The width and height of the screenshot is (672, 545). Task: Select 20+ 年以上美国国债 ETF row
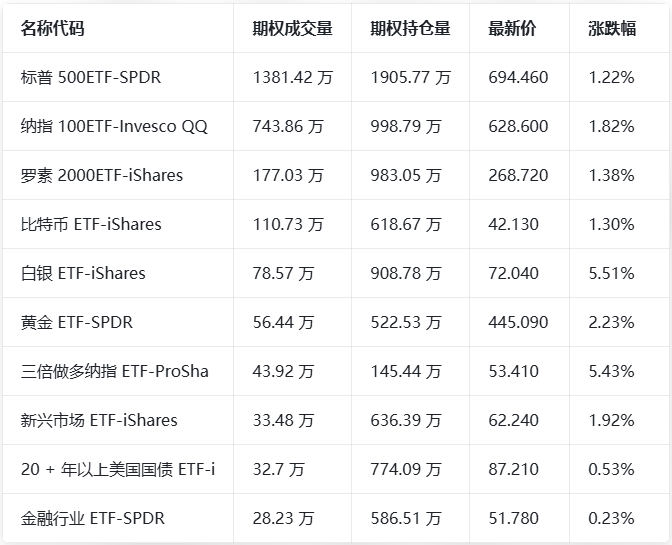[118, 469]
